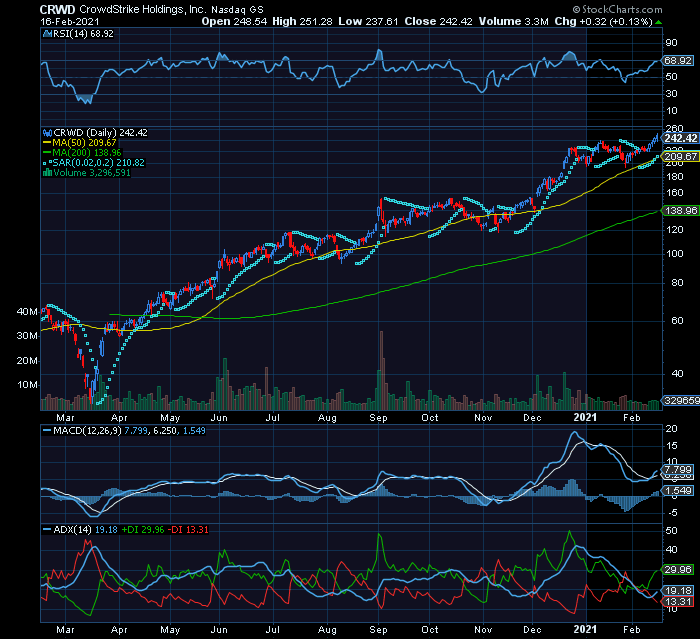Click the 2021 label on price chart axis

point(585,418)
